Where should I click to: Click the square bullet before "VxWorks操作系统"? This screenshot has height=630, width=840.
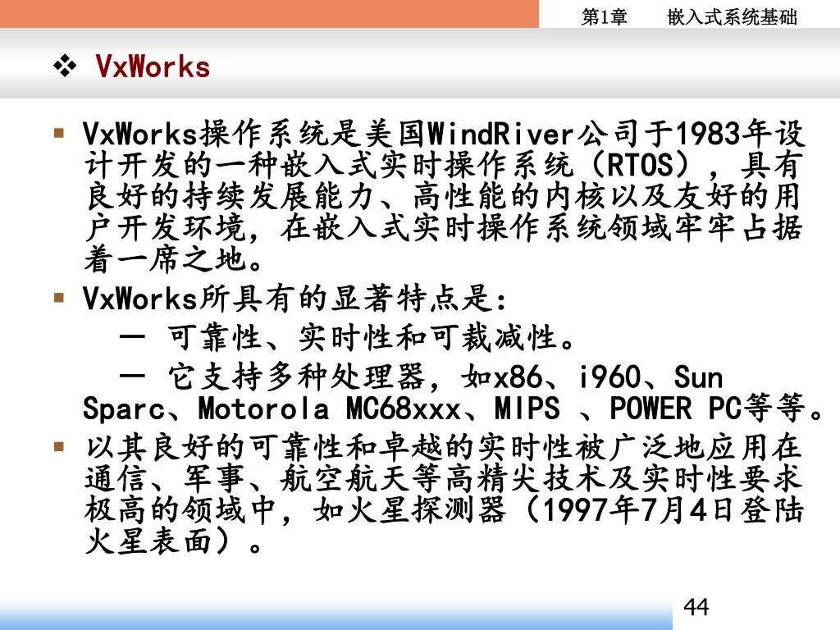pyautogui.click(x=59, y=133)
